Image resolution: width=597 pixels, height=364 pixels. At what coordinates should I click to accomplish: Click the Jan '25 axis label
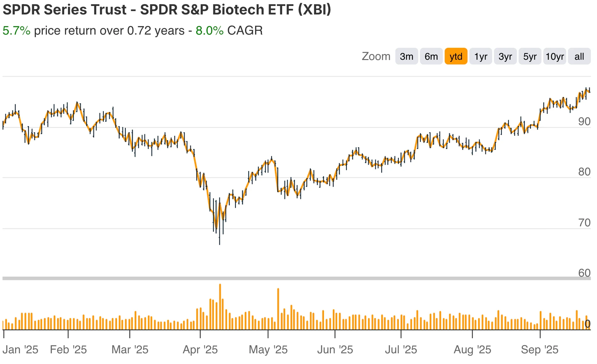click(x=20, y=349)
